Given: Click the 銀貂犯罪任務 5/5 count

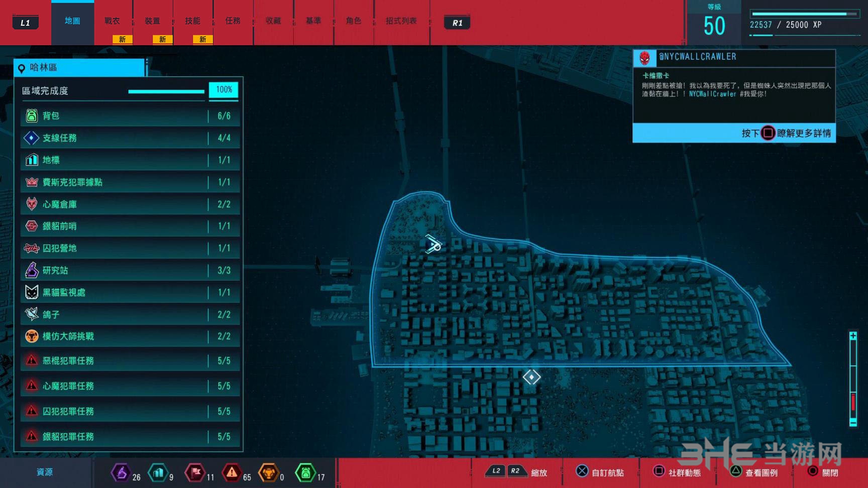Looking at the screenshot, I should (224, 436).
